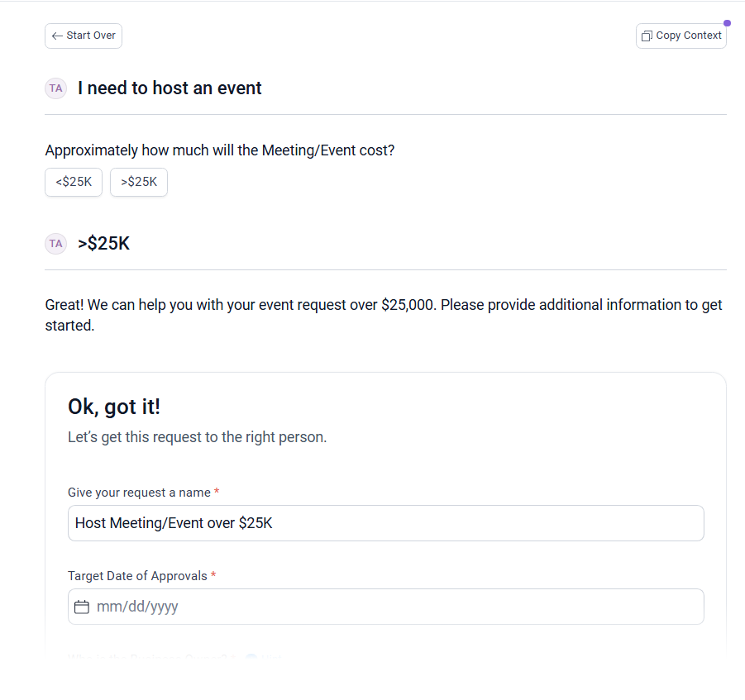Image resolution: width=745 pixels, height=700 pixels.
Task: Click the 'Target Date of Approvals' label
Action: [x=137, y=576]
